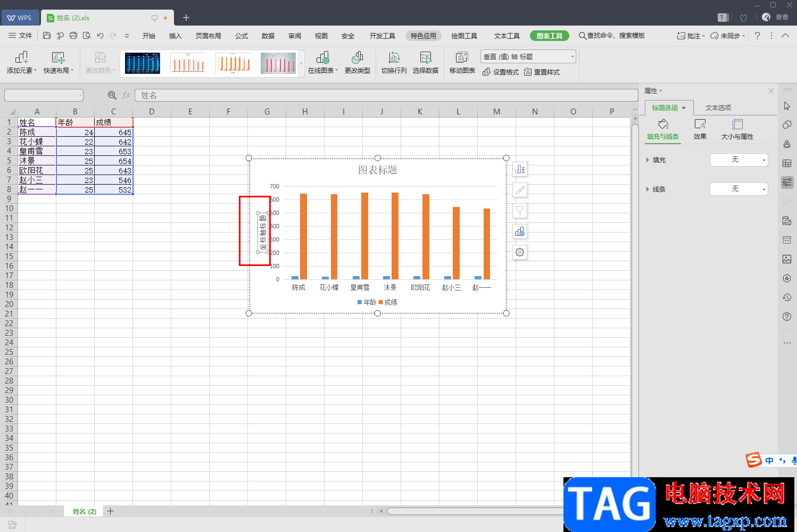
Task: Expand the 线条 line section triangle
Action: [647, 189]
